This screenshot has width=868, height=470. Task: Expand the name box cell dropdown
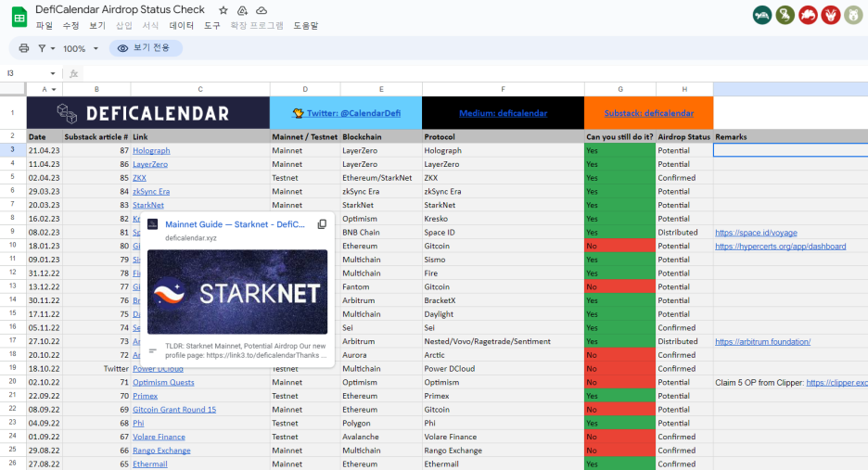53,73
